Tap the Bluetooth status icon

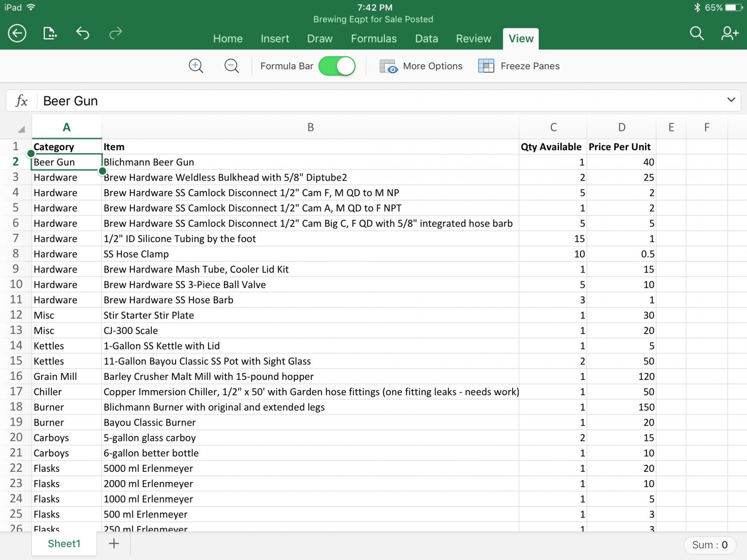tap(697, 7)
